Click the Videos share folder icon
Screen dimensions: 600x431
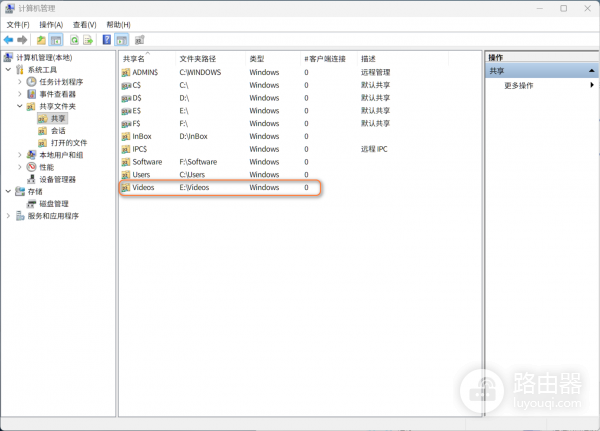coord(126,188)
